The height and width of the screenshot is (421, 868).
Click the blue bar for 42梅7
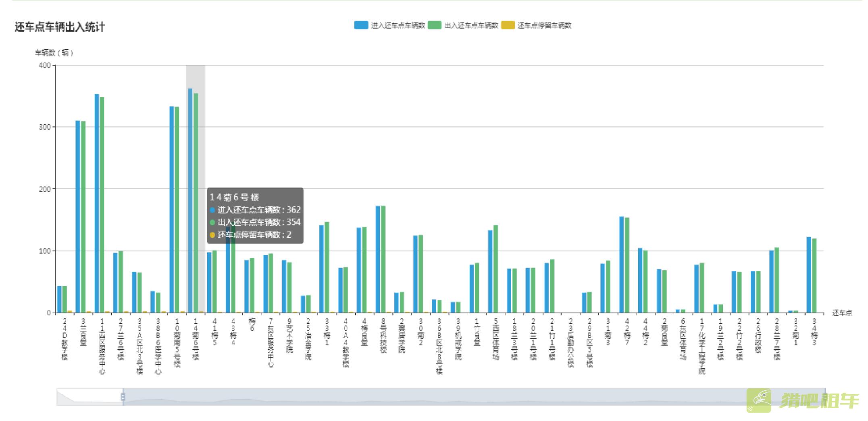click(621, 265)
